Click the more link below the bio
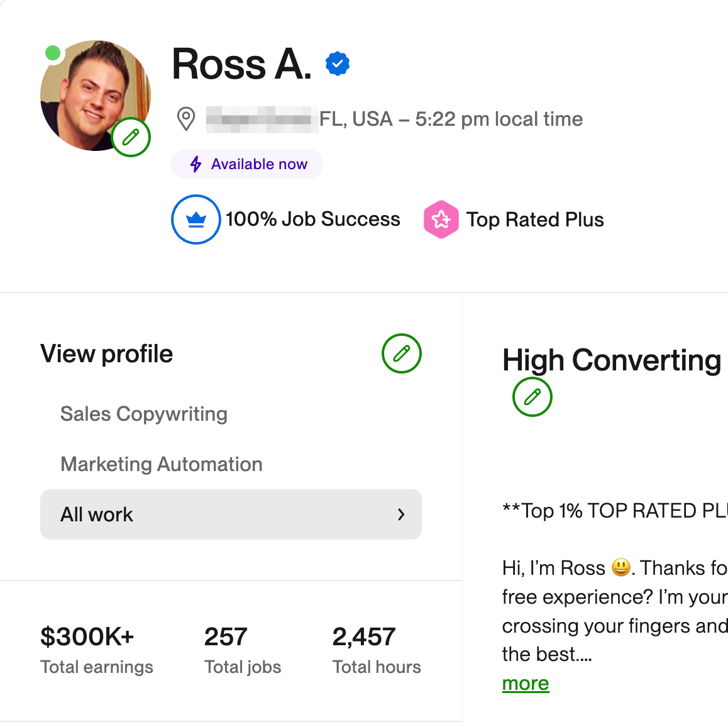The height and width of the screenshot is (727, 728). tap(525, 684)
